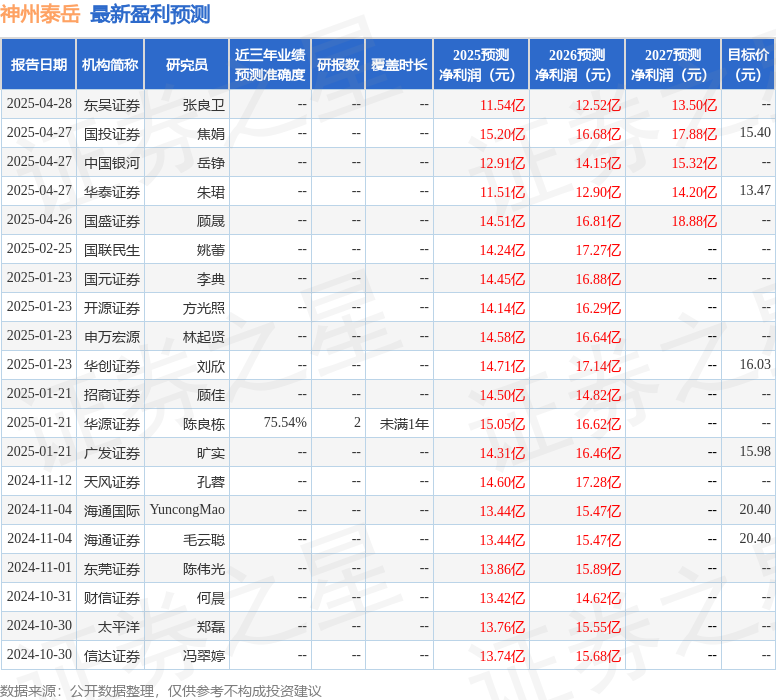
Task: Click date 2025-02-25
Action: pyautogui.click(x=39, y=249)
